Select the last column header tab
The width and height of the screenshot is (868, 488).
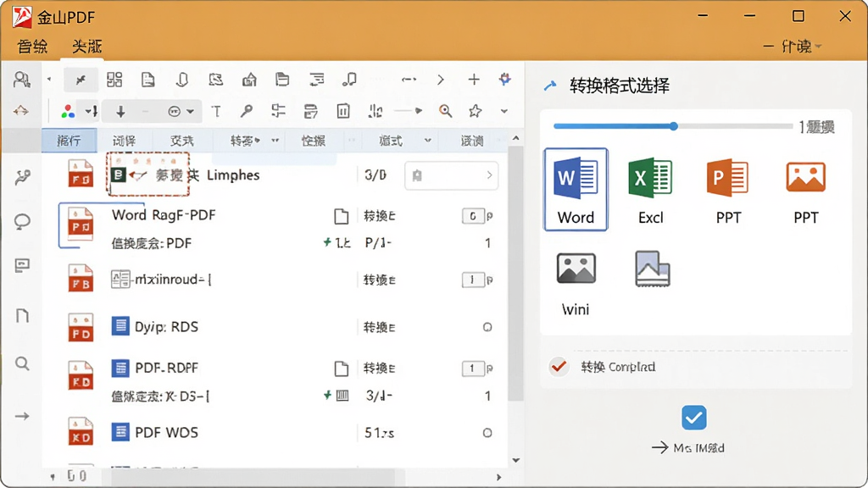pos(472,141)
